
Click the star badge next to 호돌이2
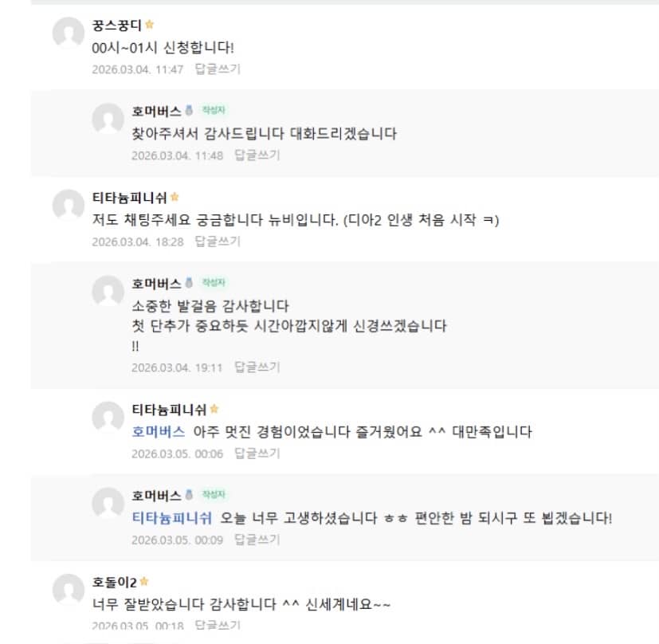pos(144,582)
